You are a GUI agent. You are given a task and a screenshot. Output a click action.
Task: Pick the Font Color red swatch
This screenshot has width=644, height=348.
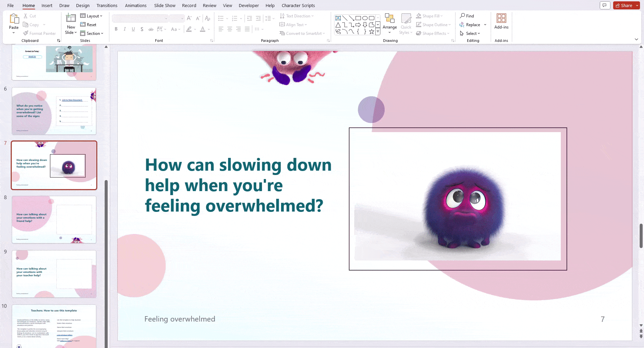point(202,31)
